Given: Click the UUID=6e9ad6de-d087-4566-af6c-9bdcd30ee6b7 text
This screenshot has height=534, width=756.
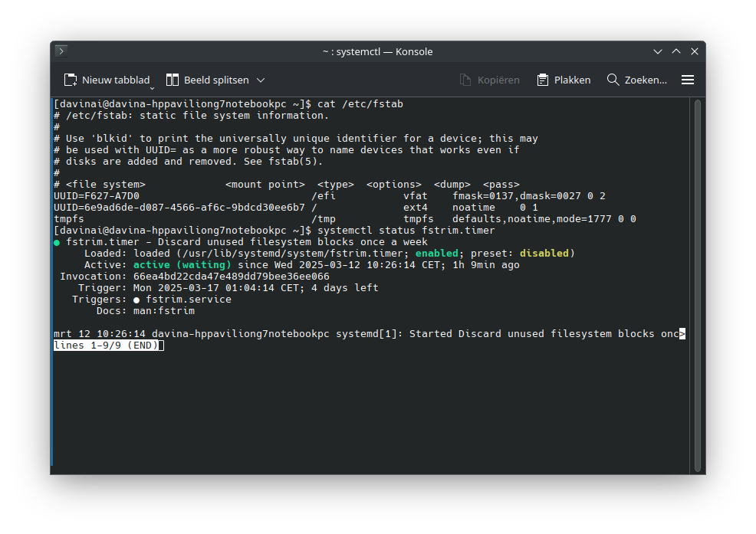Looking at the screenshot, I should coord(179,208).
